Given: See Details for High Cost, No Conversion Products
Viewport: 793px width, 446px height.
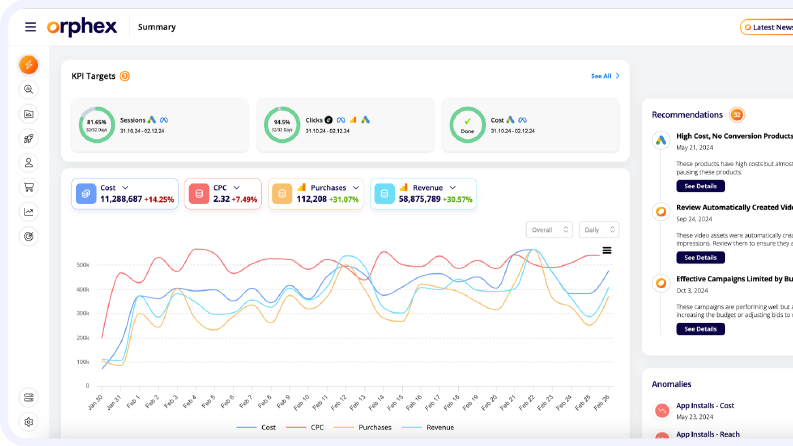Looking at the screenshot, I should pyautogui.click(x=700, y=186).
